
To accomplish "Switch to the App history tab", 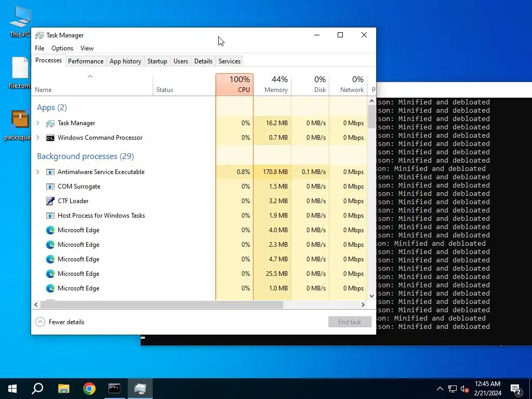I will coord(125,61).
